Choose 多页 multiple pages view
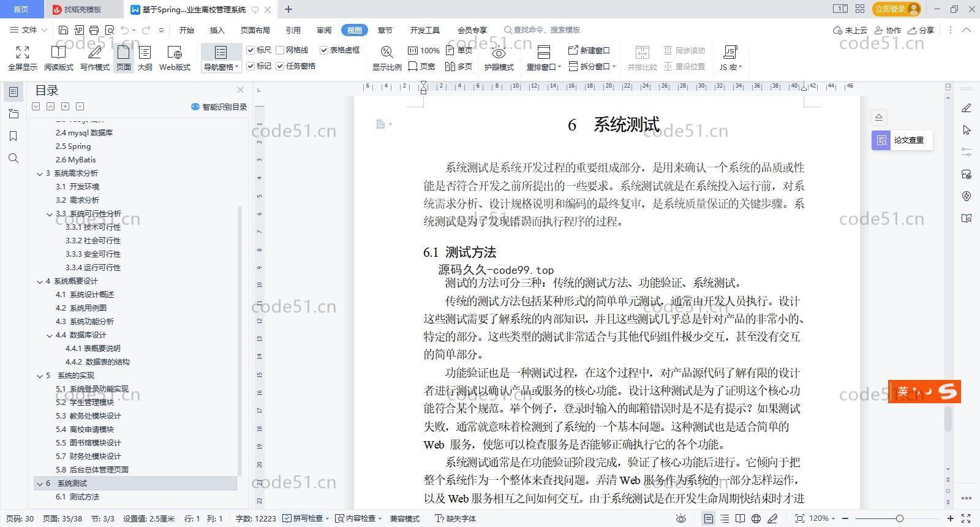Viewport: 980px width, 527px height. click(459, 66)
